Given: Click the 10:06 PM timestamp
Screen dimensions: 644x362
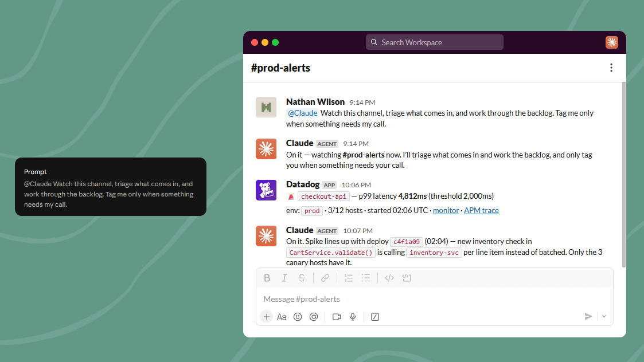Looking at the screenshot, I should pyautogui.click(x=356, y=185).
